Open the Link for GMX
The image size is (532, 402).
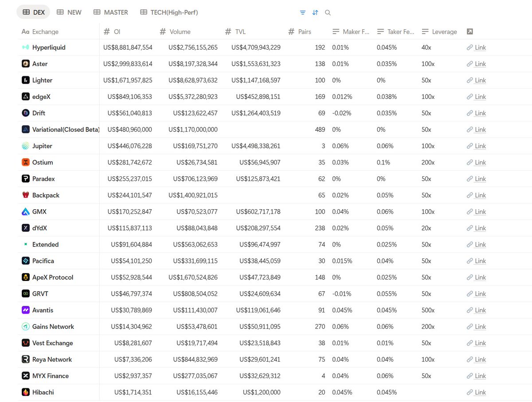pyautogui.click(x=477, y=211)
